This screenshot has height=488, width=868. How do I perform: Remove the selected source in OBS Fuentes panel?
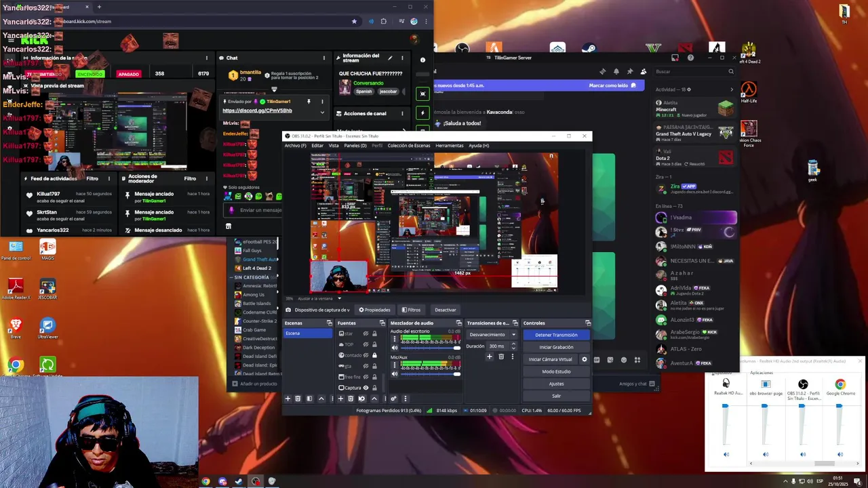pos(351,399)
